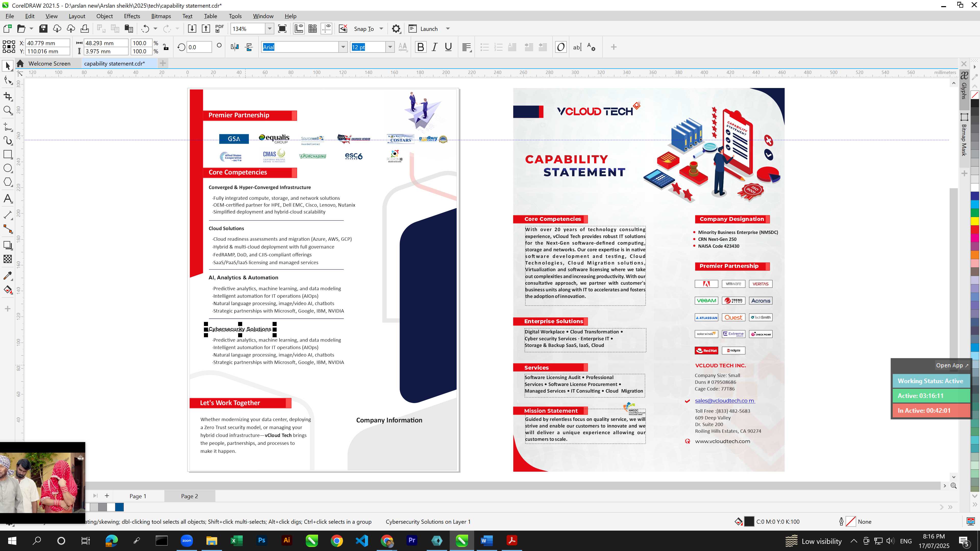This screenshot has width=980, height=551.
Task: Click the Print icon
Action: point(84,29)
